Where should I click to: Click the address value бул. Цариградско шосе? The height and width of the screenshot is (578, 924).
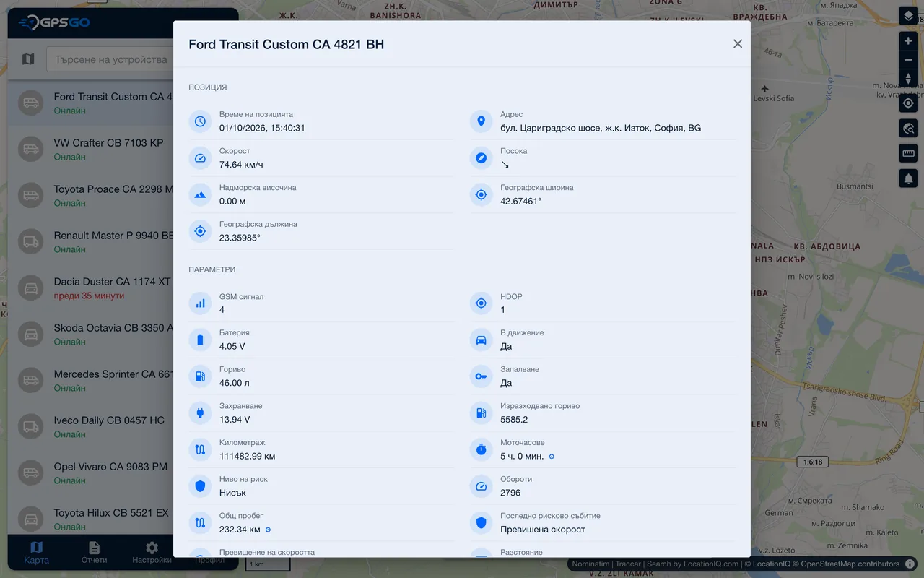pyautogui.click(x=601, y=128)
